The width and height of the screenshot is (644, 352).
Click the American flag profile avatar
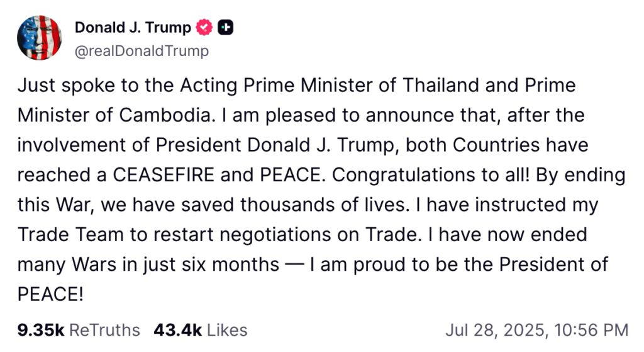[40, 38]
